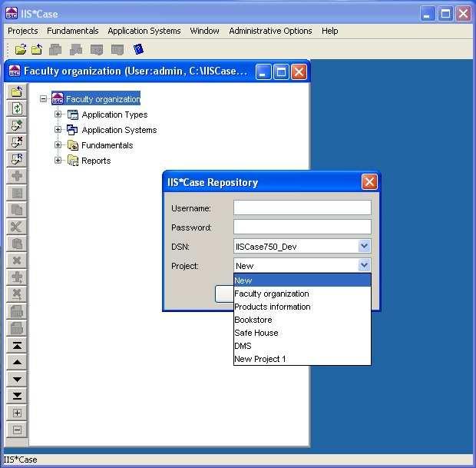Choose New Project 1 in Project list
The width and height of the screenshot is (476, 468).
(x=302, y=359)
